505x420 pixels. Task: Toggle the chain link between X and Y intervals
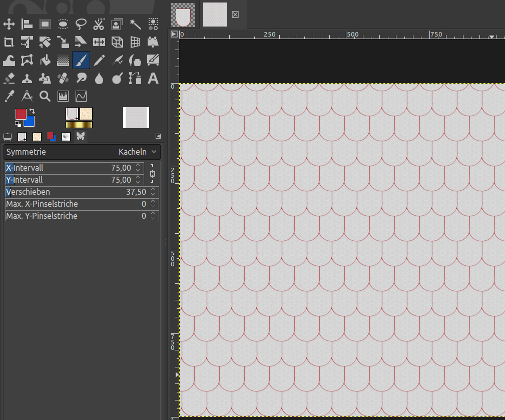pos(153,174)
